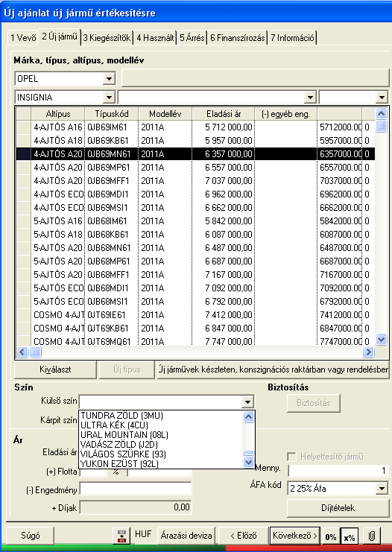This screenshot has width=392, height=552.
Task: Click the + Díjak value field
Action: [136, 507]
